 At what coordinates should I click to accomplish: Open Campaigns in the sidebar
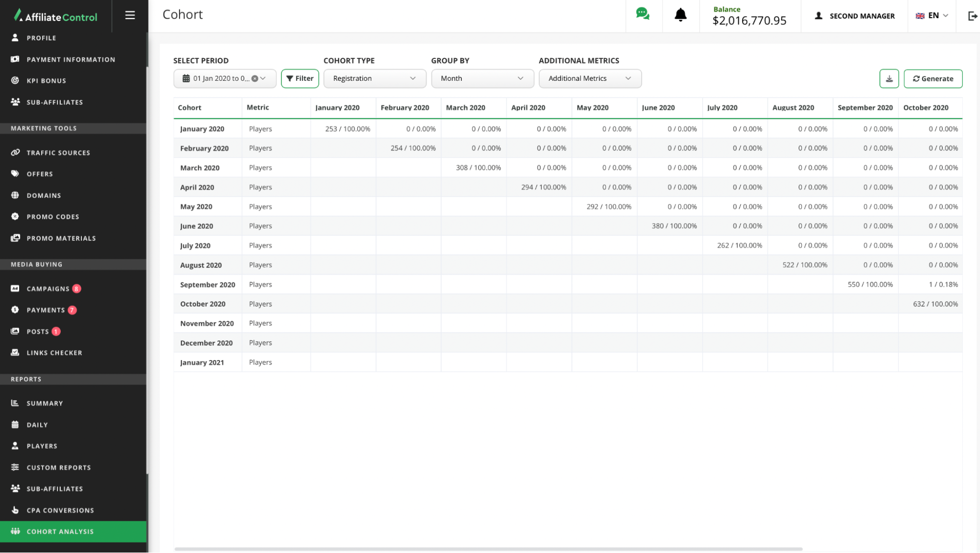coord(48,289)
